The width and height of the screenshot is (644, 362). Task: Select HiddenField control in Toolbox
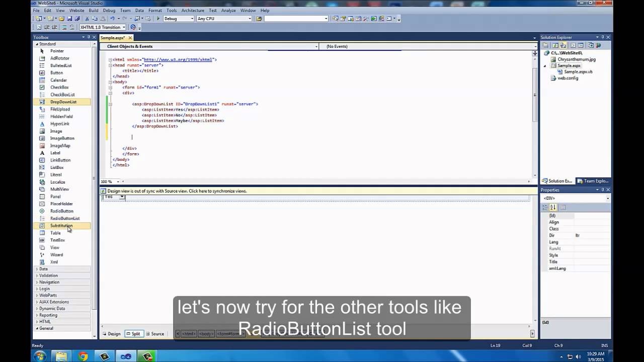[x=61, y=117]
